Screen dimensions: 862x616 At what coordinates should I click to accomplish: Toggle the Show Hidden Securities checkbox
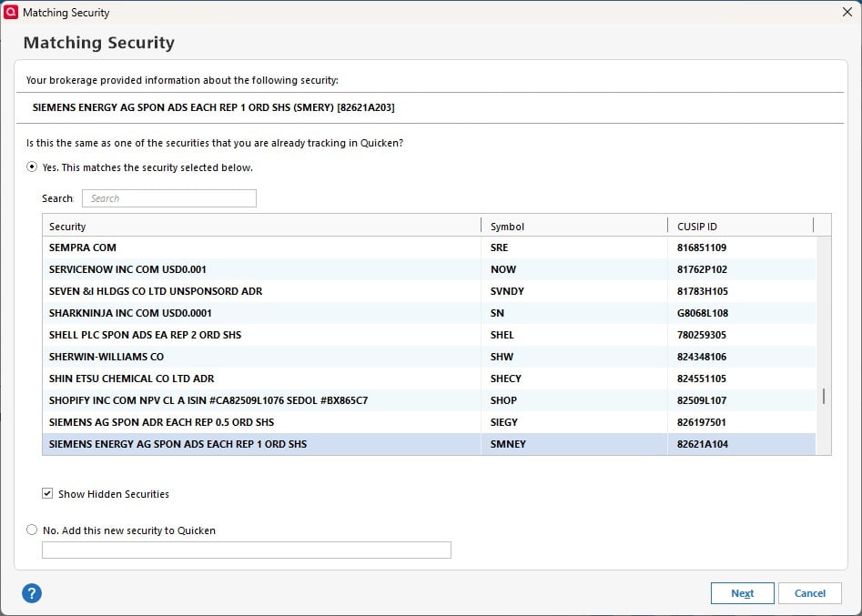pos(47,494)
